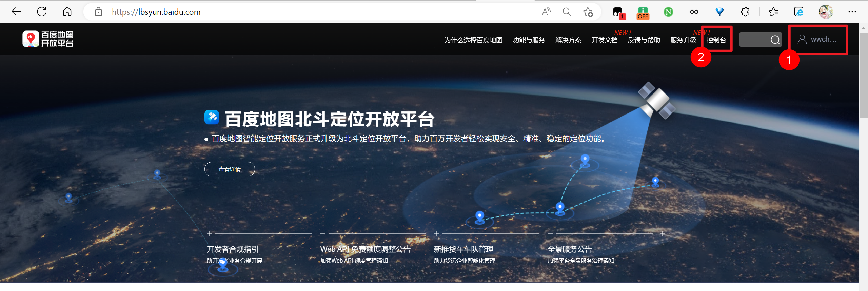
Task: Open the browser Settings and more menu
Action: click(852, 12)
